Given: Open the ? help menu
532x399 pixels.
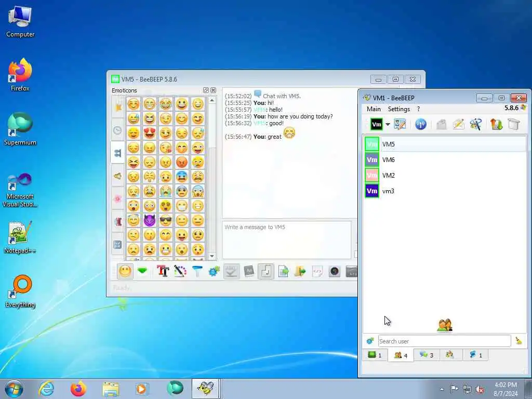Looking at the screenshot, I should click(418, 109).
